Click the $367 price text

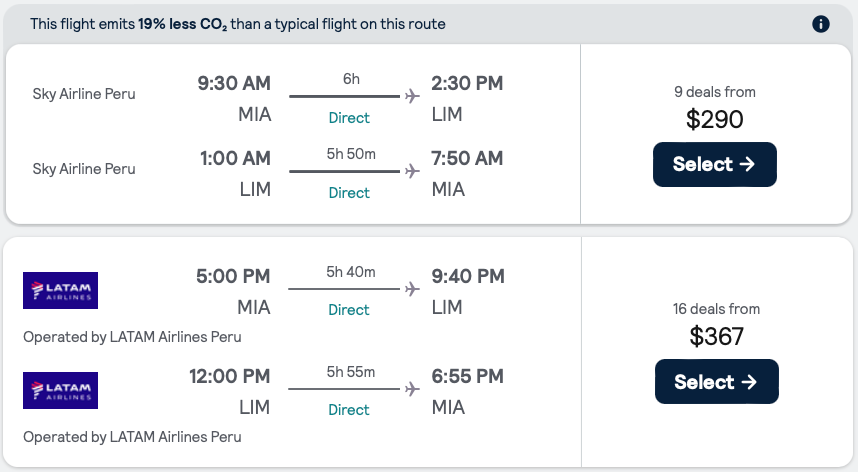click(x=716, y=337)
